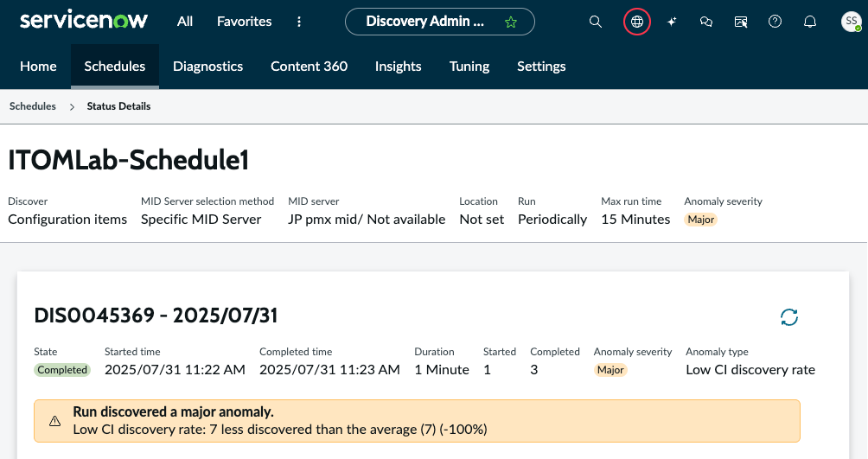
Task: Click the started time 11:22 AM value
Action: coord(175,370)
